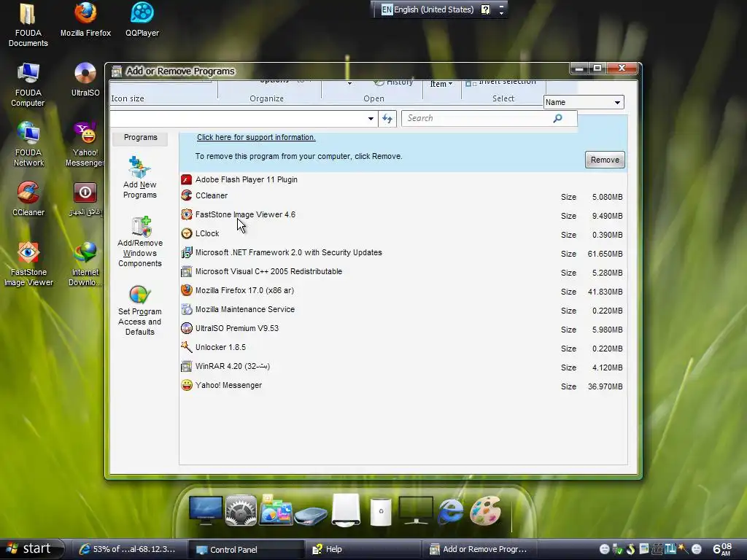The width and height of the screenshot is (747, 560).
Task: Open the monitor icon in the dock
Action: click(205, 510)
